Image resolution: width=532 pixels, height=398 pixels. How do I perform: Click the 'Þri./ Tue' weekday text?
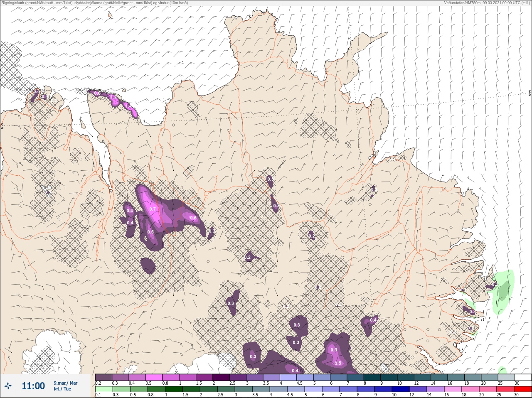pos(62,389)
